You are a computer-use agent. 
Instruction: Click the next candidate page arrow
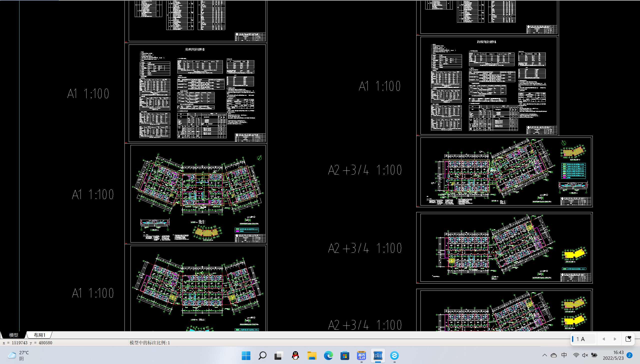click(x=615, y=339)
